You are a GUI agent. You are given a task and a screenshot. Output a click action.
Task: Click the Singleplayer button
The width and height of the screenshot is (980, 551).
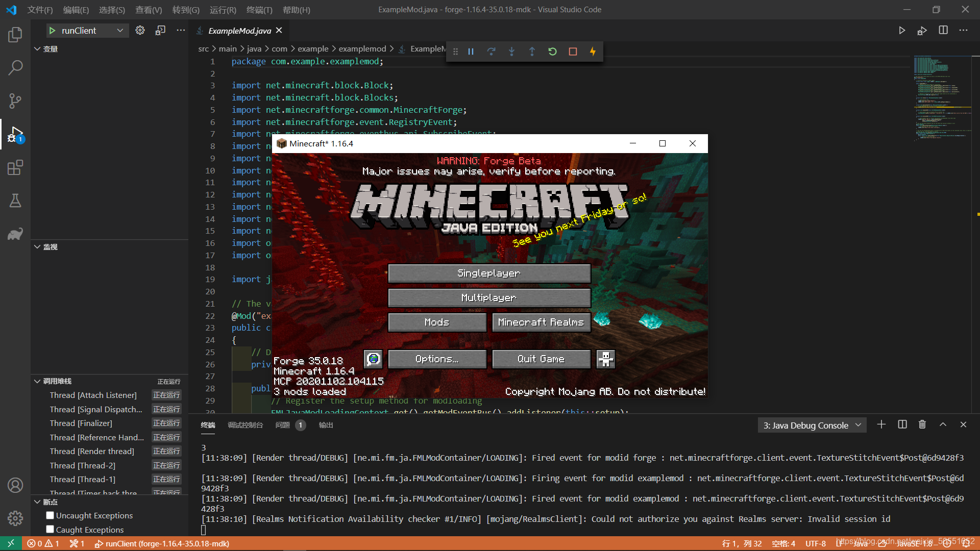(x=489, y=273)
